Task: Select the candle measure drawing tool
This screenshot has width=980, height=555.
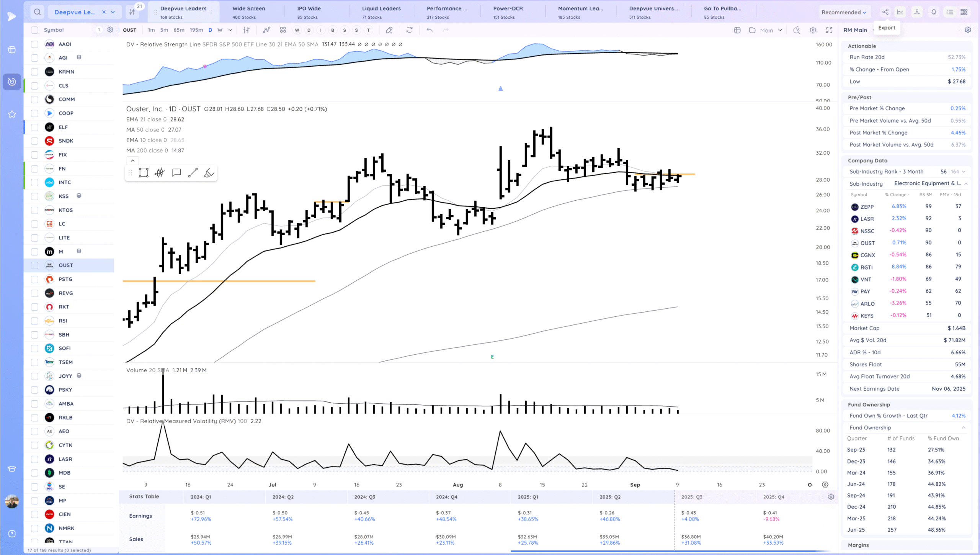Action: [x=160, y=173]
